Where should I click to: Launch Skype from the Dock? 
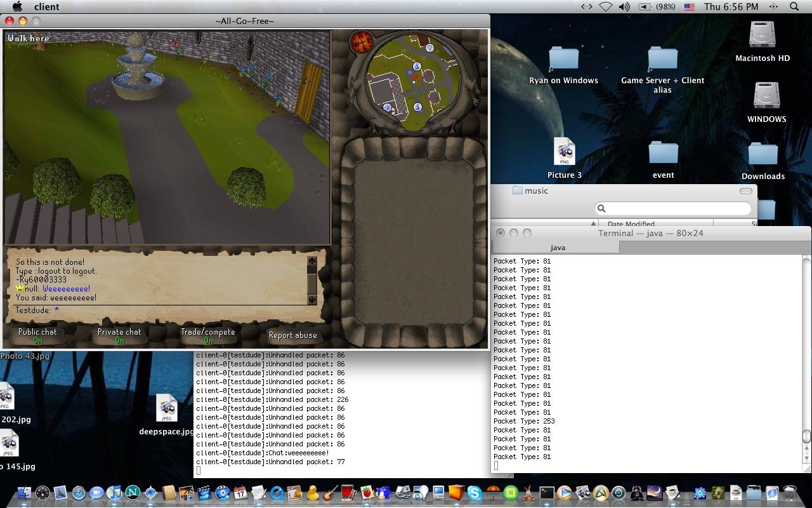[475, 493]
